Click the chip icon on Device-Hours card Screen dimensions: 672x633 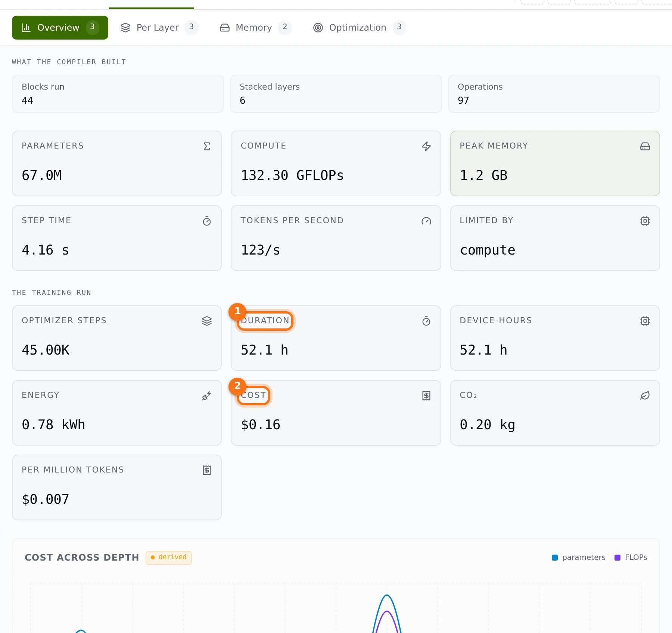(645, 321)
